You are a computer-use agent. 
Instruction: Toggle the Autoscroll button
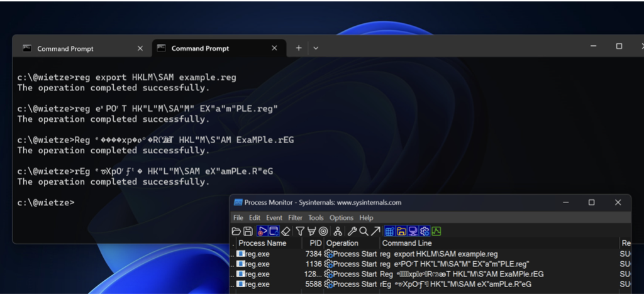(273, 231)
